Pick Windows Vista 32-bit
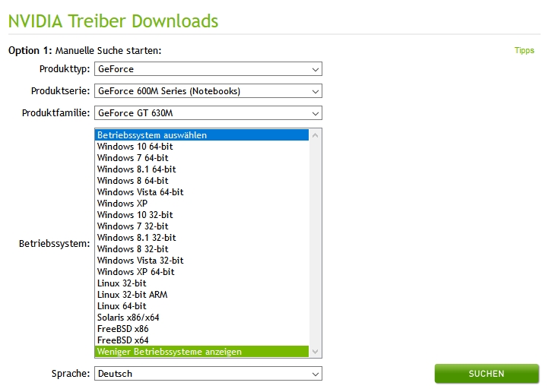549x392 pixels. 202,260
